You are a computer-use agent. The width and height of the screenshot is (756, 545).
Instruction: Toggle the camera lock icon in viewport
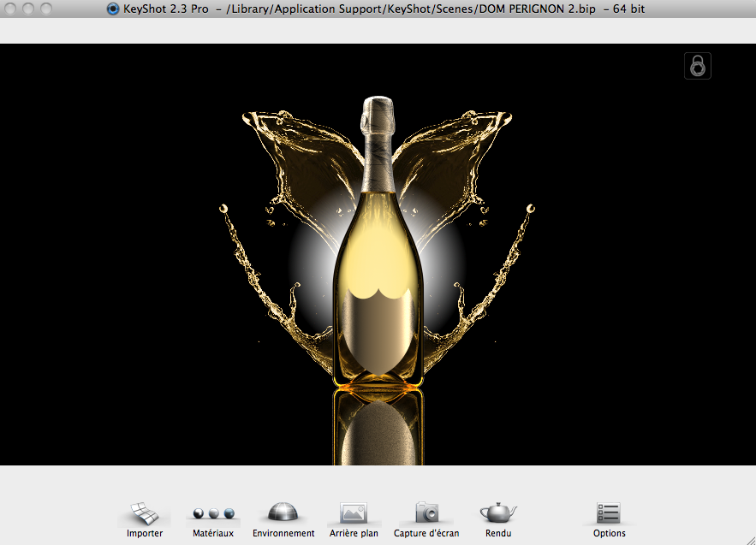[x=698, y=66]
